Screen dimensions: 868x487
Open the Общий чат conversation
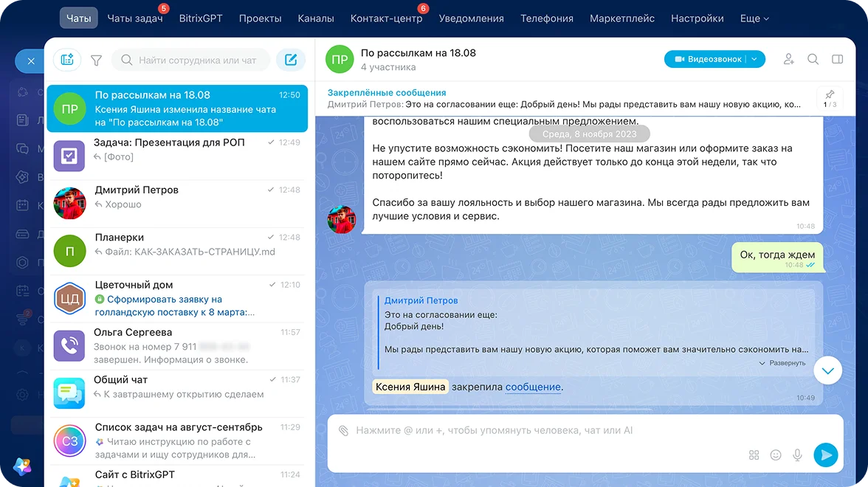pyautogui.click(x=177, y=393)
